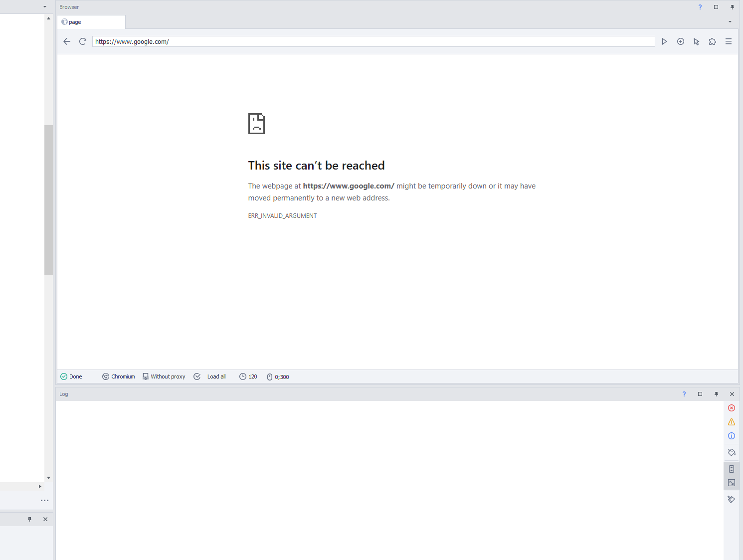Image resolution: width=743 pixels, height=560 pixels.
Task: Open the puzzle-piece extensions icon
Action: 713,41
